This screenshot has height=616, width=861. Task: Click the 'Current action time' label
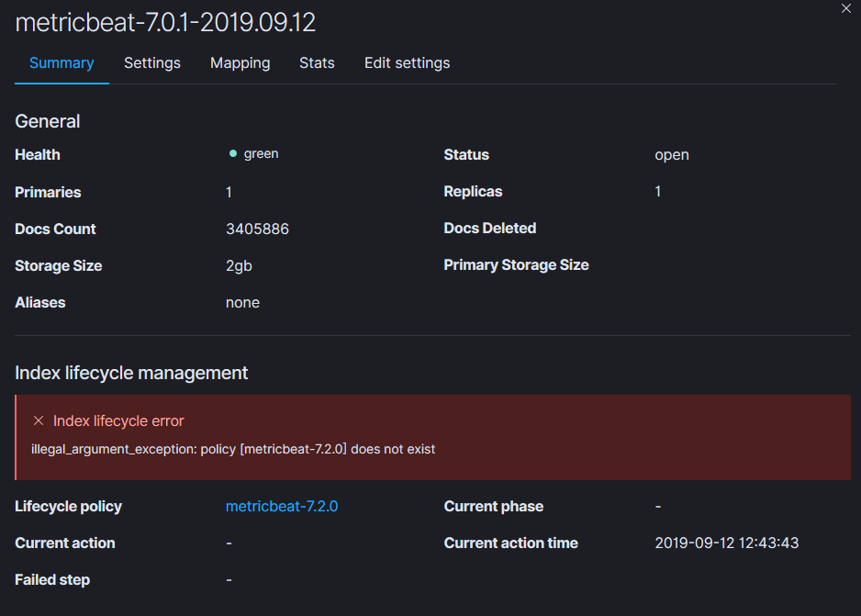pos(510,543)
